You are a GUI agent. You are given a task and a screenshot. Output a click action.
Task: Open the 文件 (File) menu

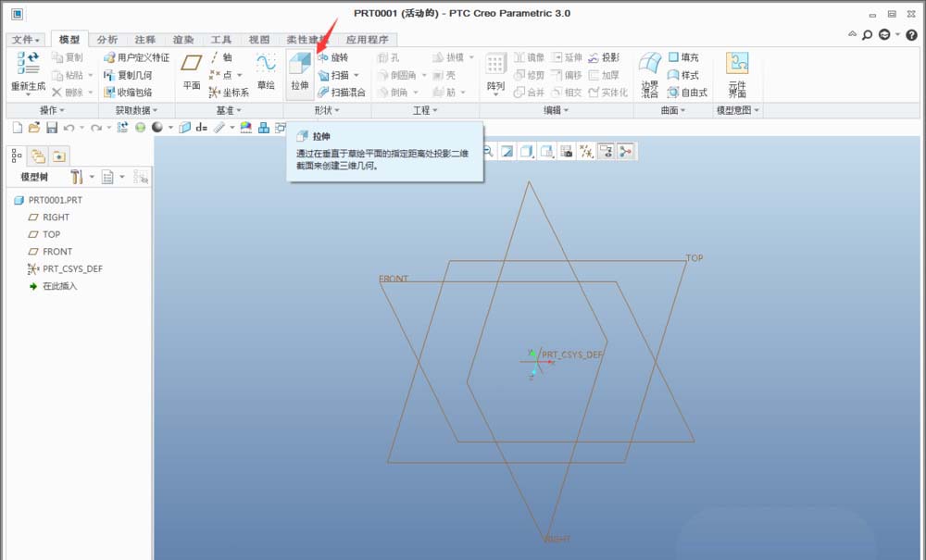pos(26,40)
